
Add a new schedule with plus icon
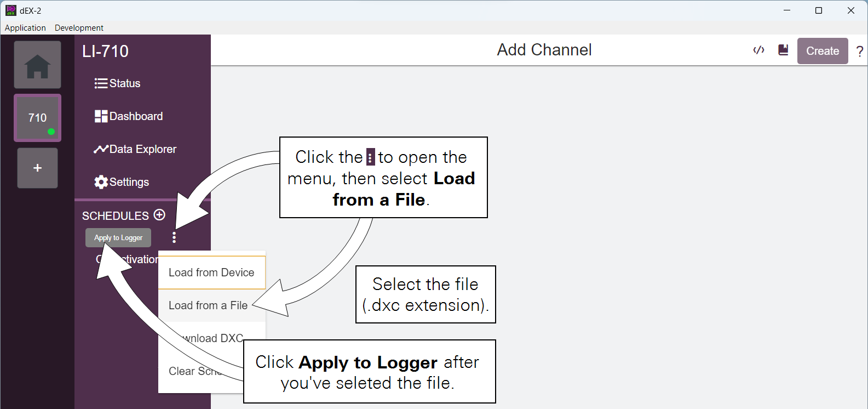159,215
